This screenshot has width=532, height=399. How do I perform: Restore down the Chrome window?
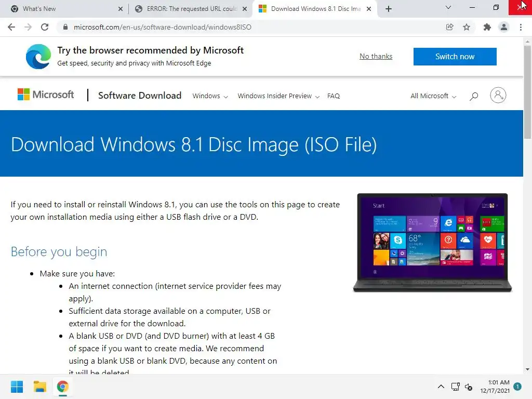(x=496, y=7)
